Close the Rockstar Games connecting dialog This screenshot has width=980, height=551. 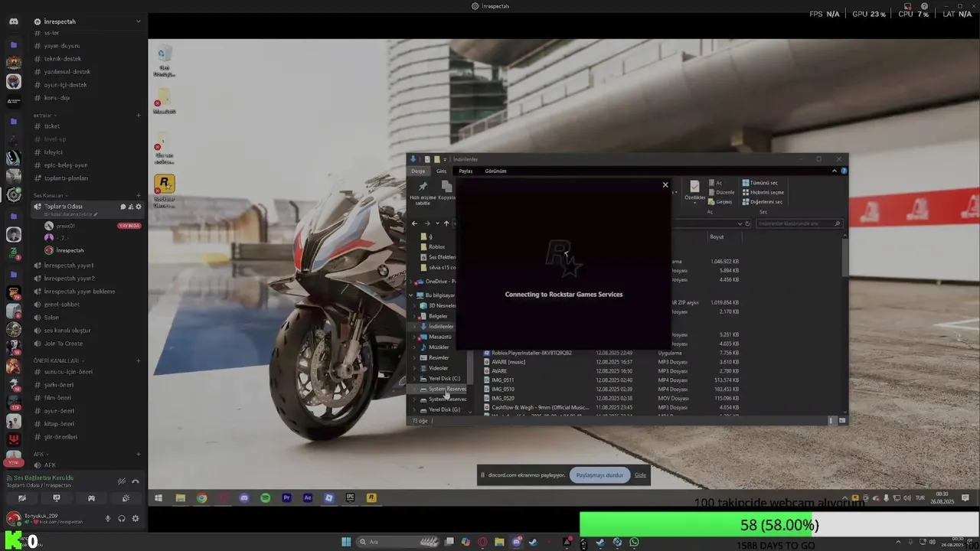tap(665, 184)
